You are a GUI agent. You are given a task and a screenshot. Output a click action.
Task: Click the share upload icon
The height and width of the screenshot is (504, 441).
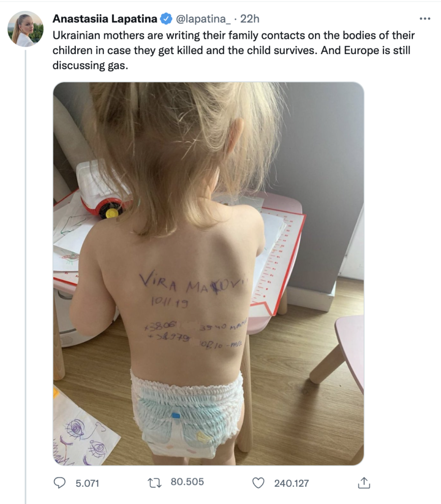point(364,483)
